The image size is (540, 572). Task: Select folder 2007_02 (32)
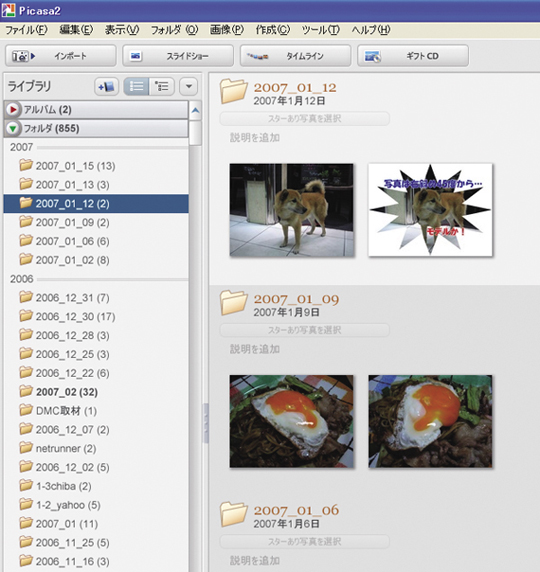click(96, 392)
